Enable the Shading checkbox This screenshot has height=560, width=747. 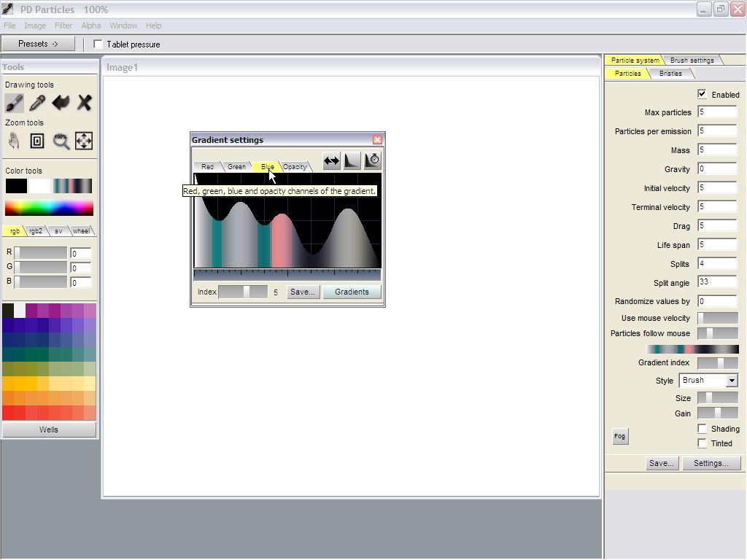[702, 429]
